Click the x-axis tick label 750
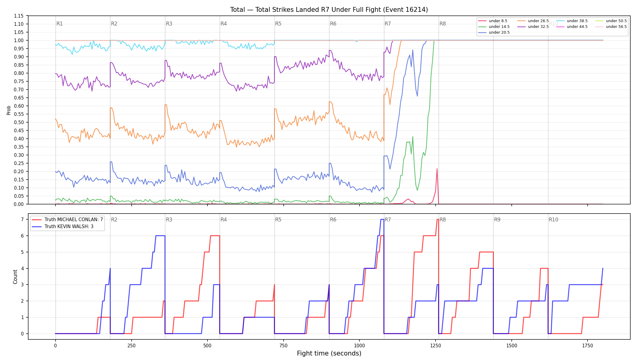The image size is (637, 364). point(283,345)
